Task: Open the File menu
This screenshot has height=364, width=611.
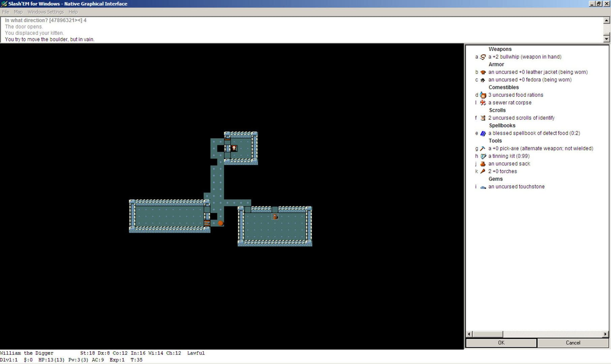Action: point(6,12)
